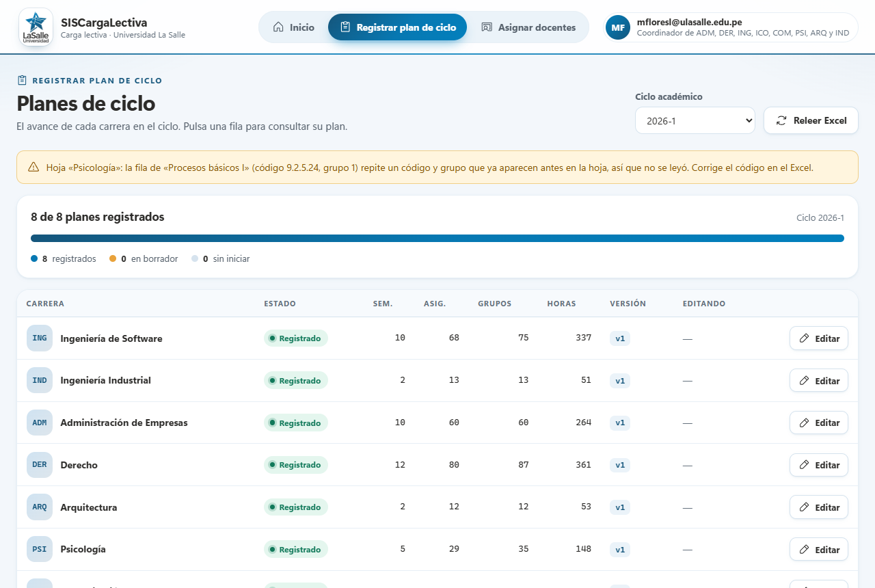Viewport: 875px width, 588px height.
Task: Click the IND career badge icon
Action: (x=40, y=380)
